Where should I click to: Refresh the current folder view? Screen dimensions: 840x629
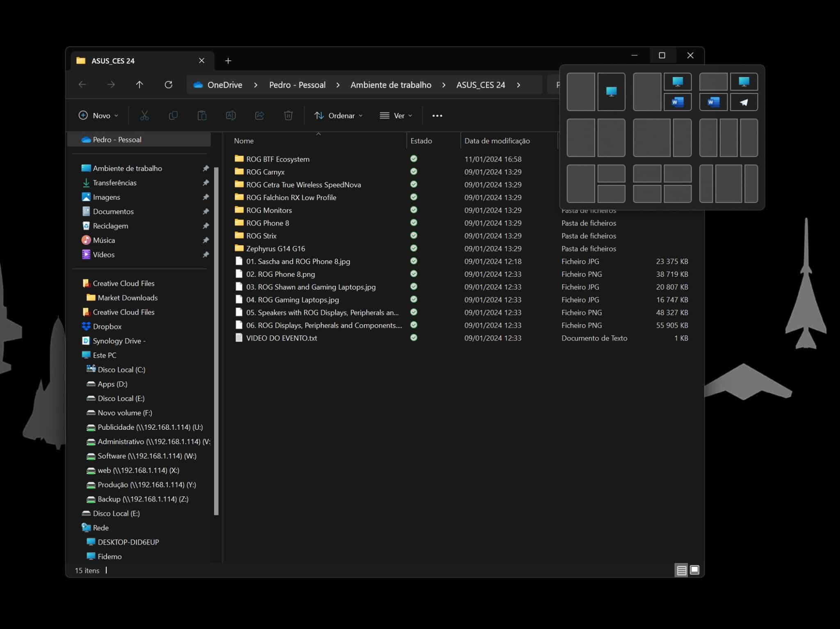[x=168, y=85]
